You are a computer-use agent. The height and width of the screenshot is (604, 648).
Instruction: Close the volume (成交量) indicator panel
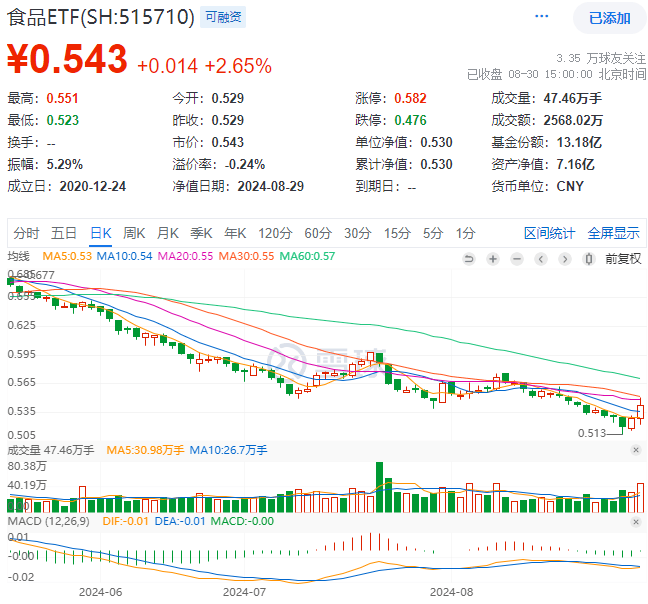coord(636,451)
